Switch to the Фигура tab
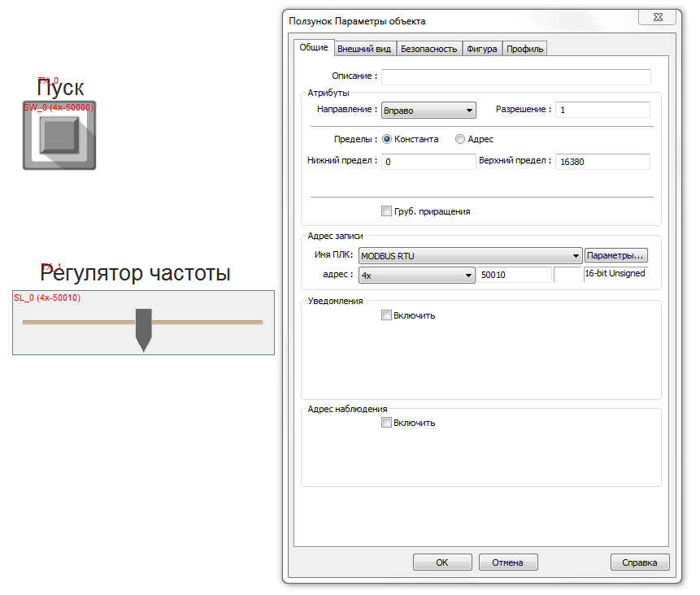The height and width of the screenshot is (595, 700). [x=481, y=49]
